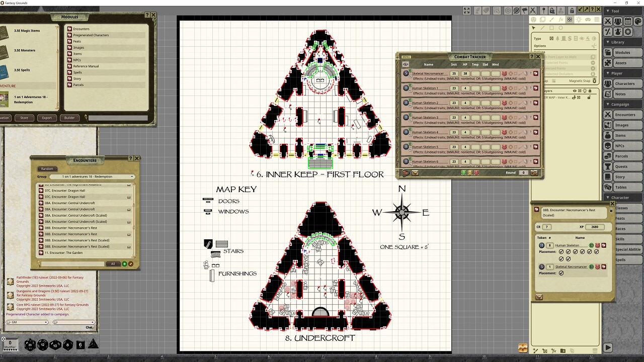Select the circle draw tool on the map toolbar
The image size is (644, 362).
561,28
